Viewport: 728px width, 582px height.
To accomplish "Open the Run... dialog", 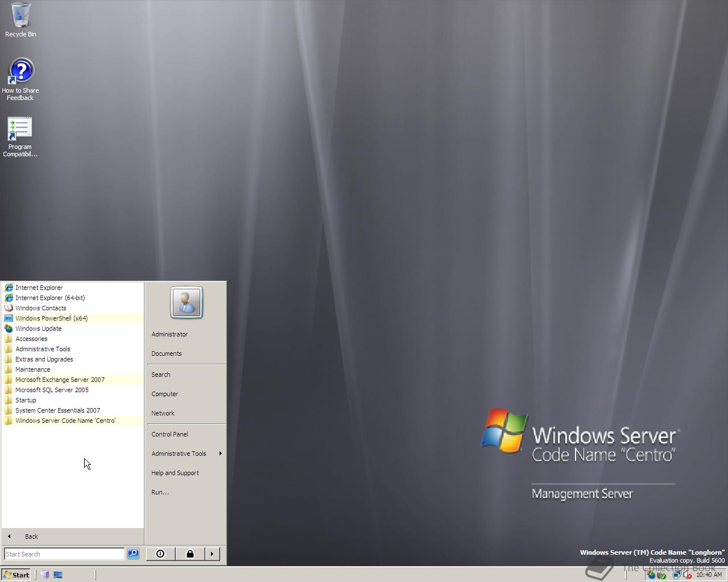I will click(187, 492).
